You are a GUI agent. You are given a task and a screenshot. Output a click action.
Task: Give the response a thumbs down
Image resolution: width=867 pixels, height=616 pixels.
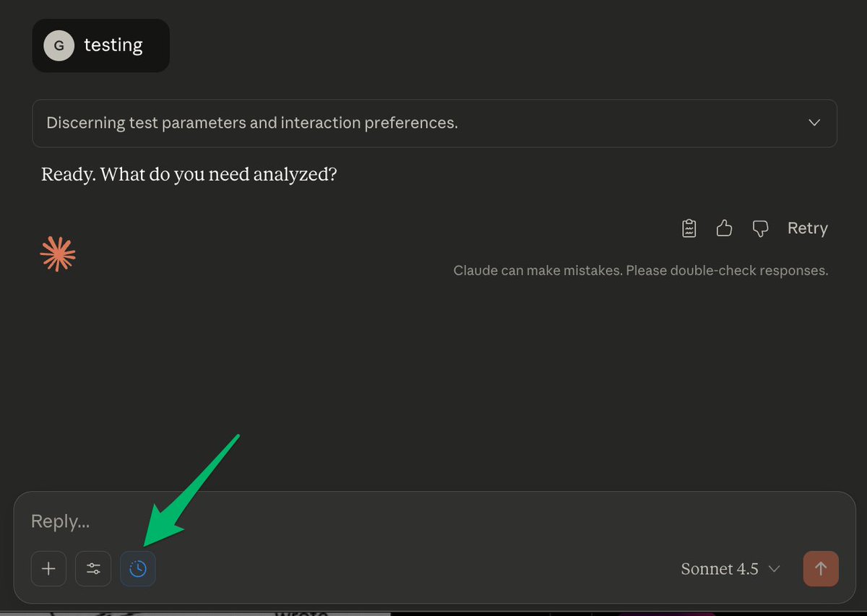tap(760, 229)
